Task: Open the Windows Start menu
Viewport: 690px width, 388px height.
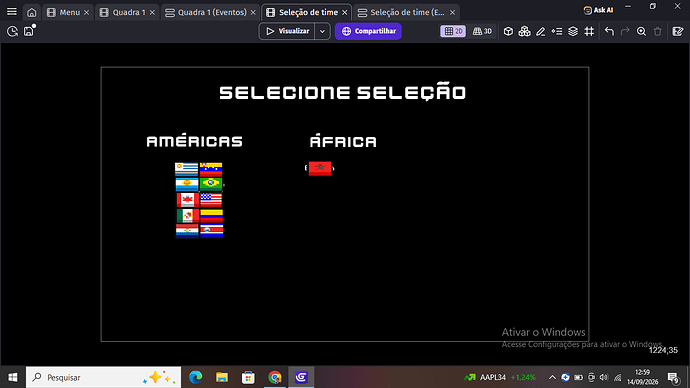Action: [x=13, y=377]
